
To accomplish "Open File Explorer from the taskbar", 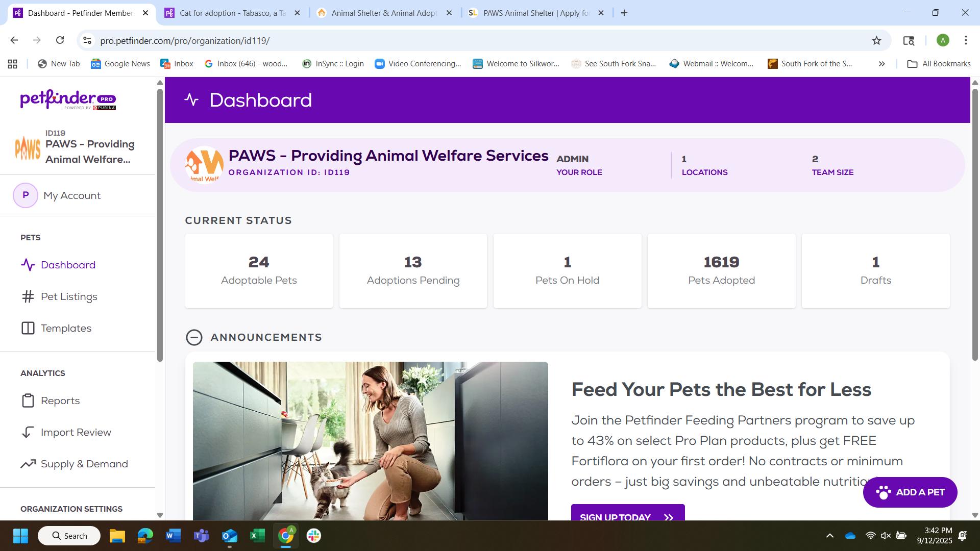I will point(117,536).
